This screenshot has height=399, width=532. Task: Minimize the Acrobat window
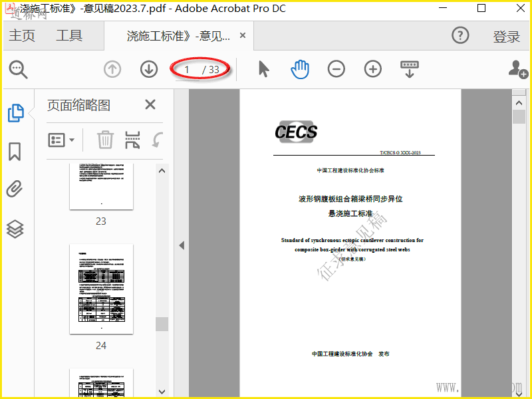pyautogui.click(x=443, y=8)
